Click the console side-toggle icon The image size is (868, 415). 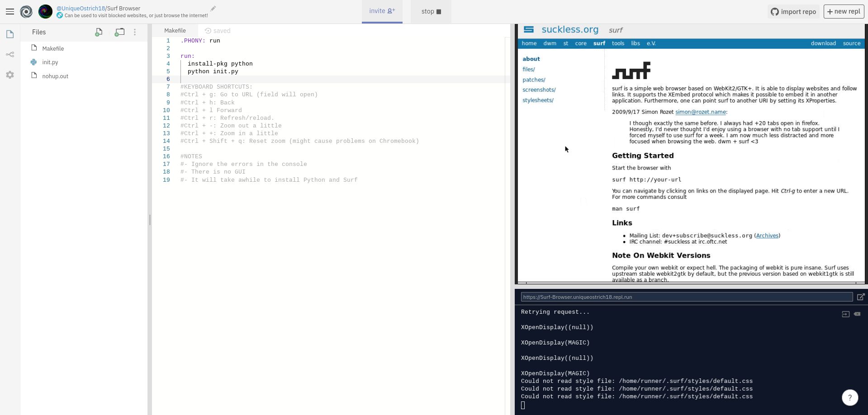[845, 314]
